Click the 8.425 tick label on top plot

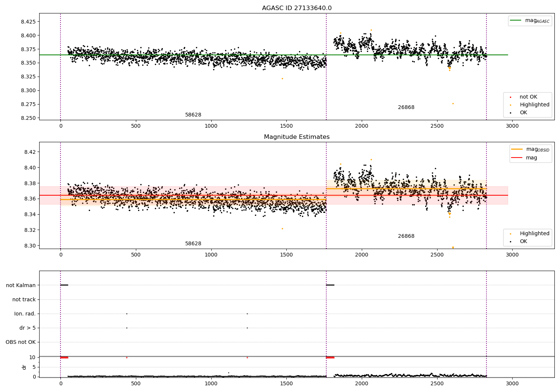tap(28, 22)
